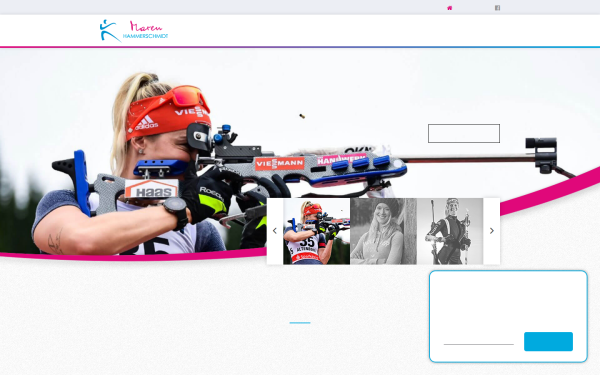Screen dimensions: 600x375
Task: Click the Maren Hammerschmidt logo
Action: coord(134,31)
